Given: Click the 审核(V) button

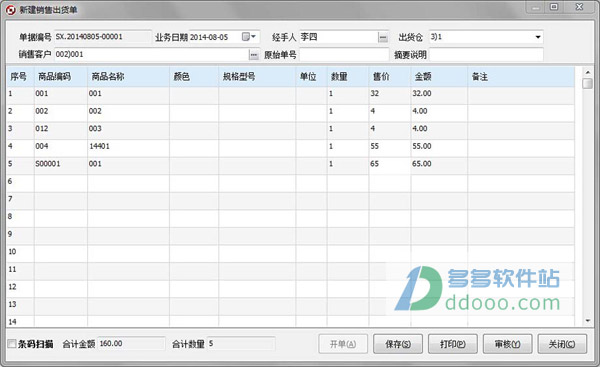Looking at the screenshot, I should tap(507, 344).
